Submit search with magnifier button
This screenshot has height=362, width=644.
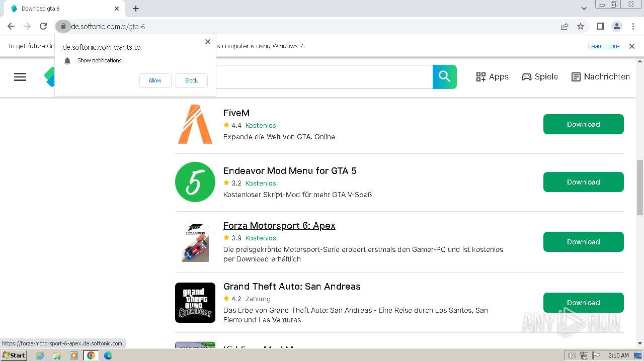[x=445, y=77]
